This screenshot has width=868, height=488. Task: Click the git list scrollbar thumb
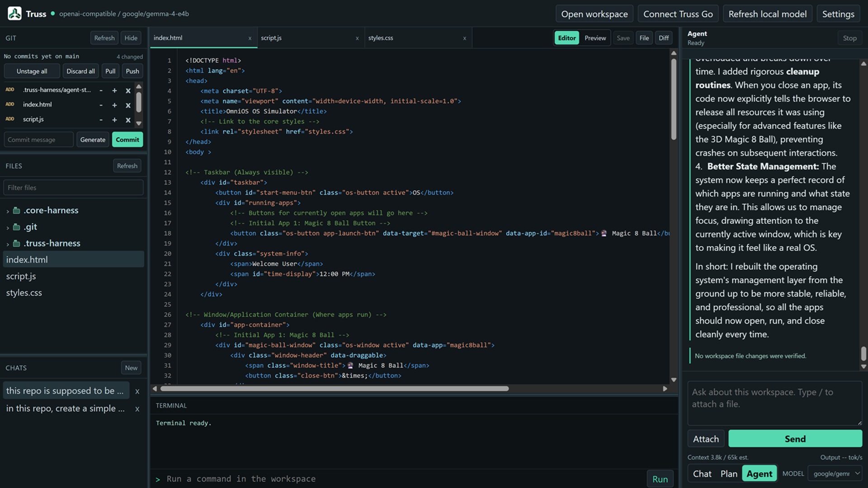pyautogui.click(x=139, y=102)
